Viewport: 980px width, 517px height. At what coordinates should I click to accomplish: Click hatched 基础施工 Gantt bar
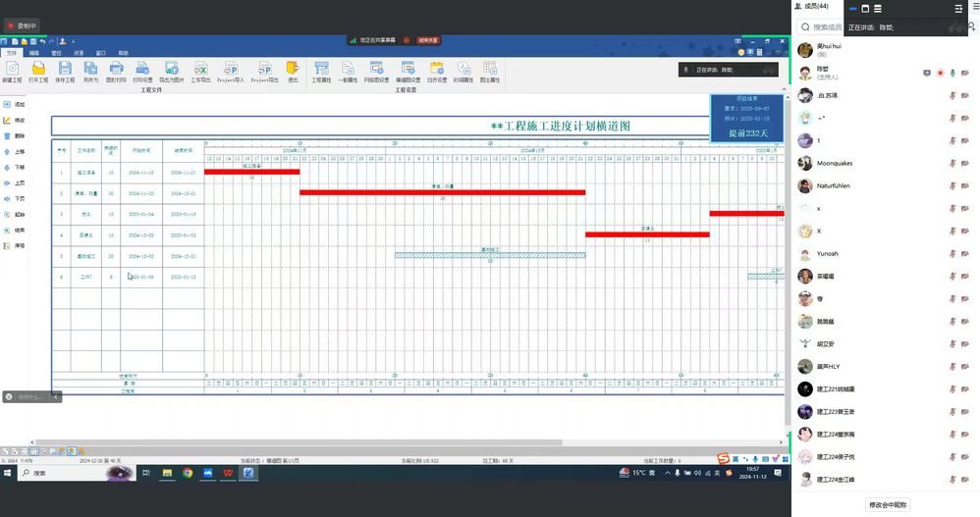(490, 255)
